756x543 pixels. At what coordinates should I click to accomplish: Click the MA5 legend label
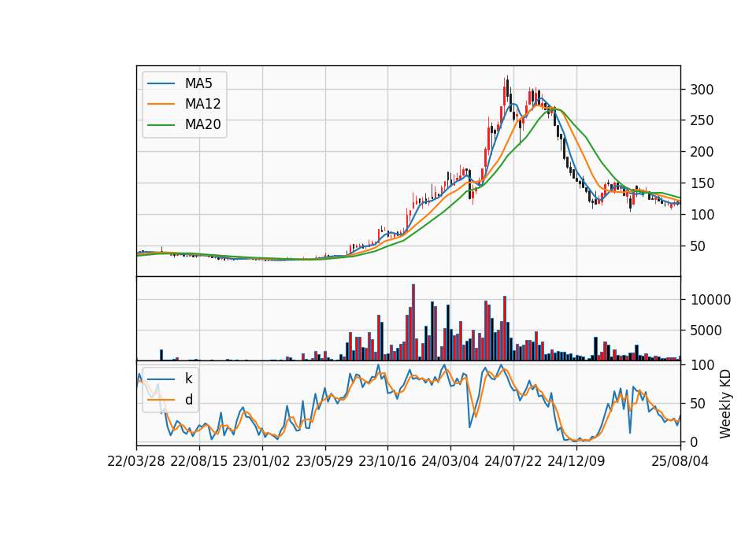click(198, 83)
